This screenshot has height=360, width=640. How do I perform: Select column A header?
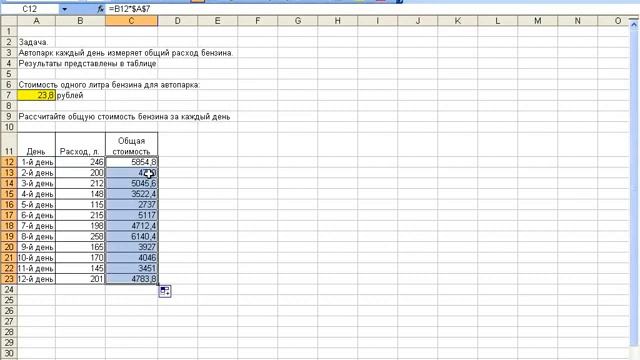(36, 21)
